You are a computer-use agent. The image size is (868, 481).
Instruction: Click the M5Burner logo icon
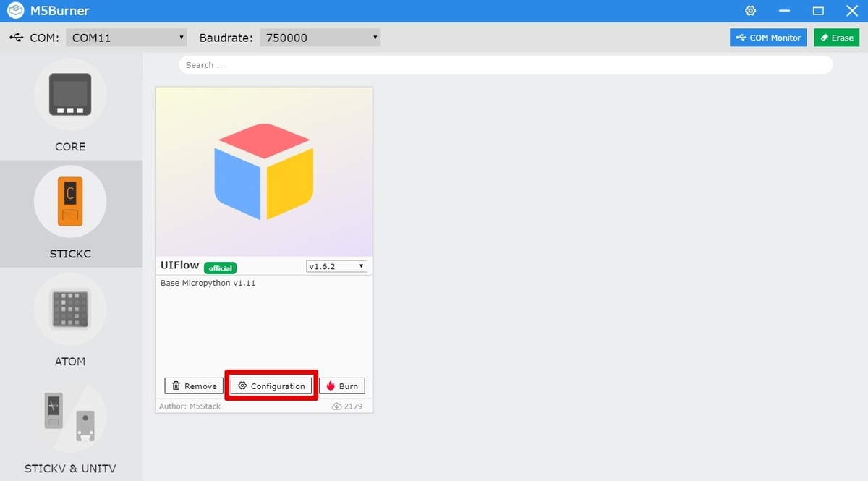[14, 11]
